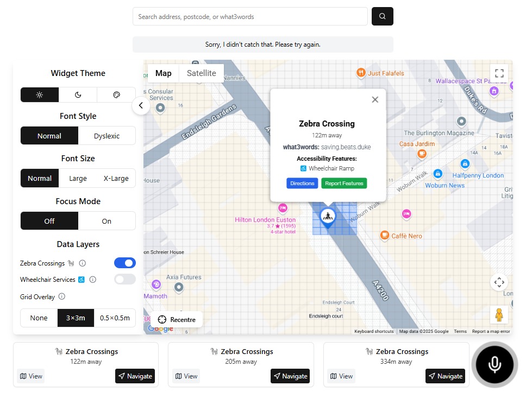Click the map pan control crosshair
The width and height of the screenshot is (532, 398).
[x=499, y=282]
